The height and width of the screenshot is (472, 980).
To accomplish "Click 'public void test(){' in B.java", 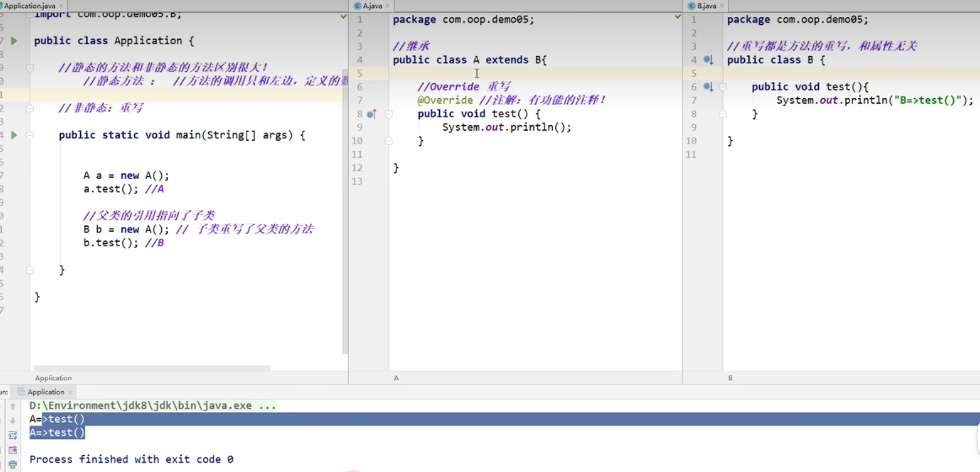I will pyautogui.click(x=810, y=86).
